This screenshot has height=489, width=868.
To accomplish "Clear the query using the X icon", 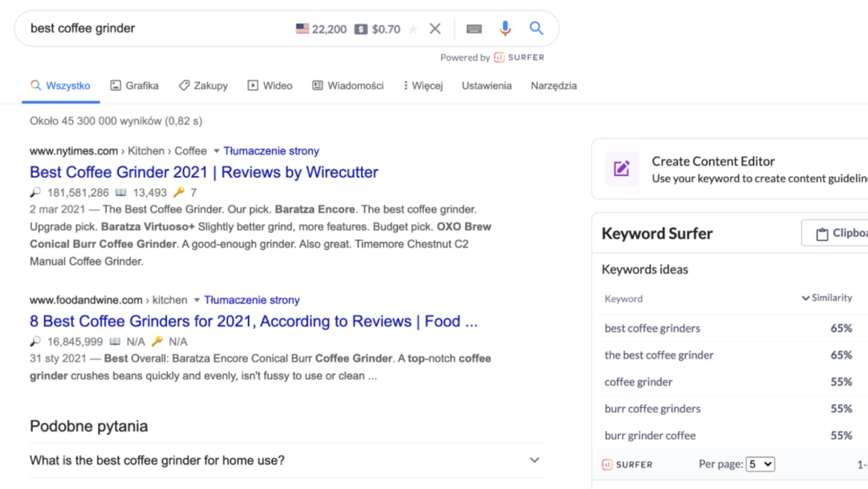I will pyautogui.click(x=435, y=29).
